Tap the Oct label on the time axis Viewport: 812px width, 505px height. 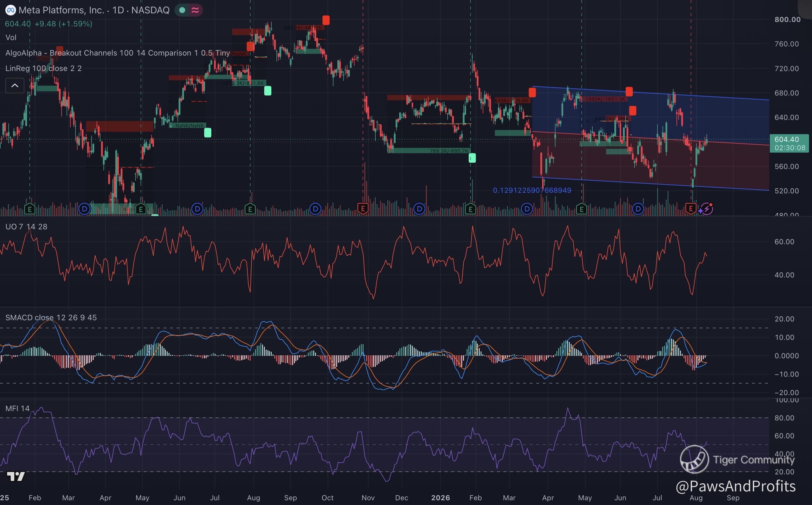coord(328,498)
